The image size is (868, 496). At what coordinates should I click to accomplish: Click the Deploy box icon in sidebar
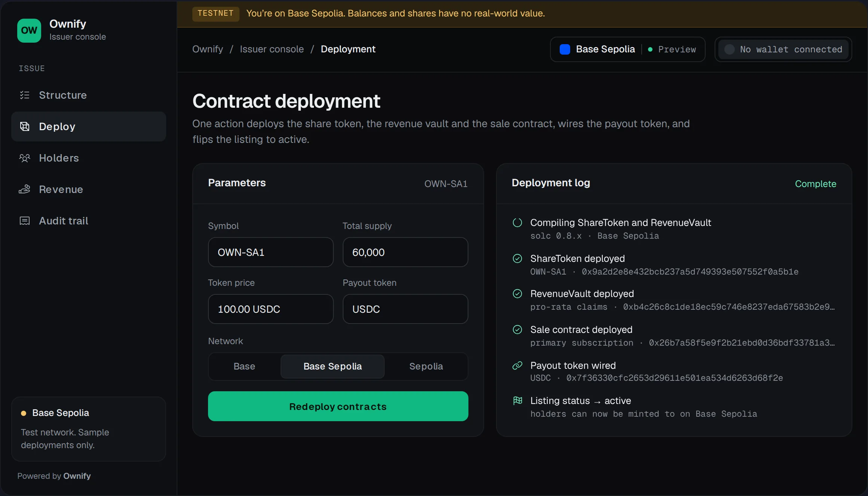point(25,126)
